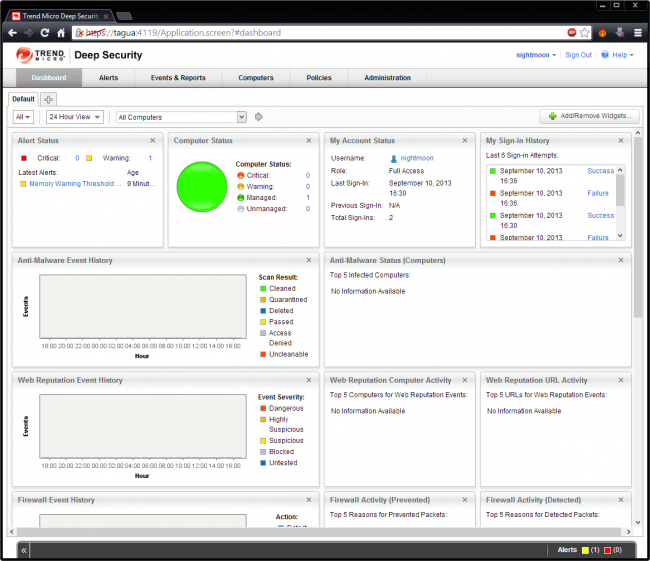Click the Critical alert count 0

(x=77, y=158)
